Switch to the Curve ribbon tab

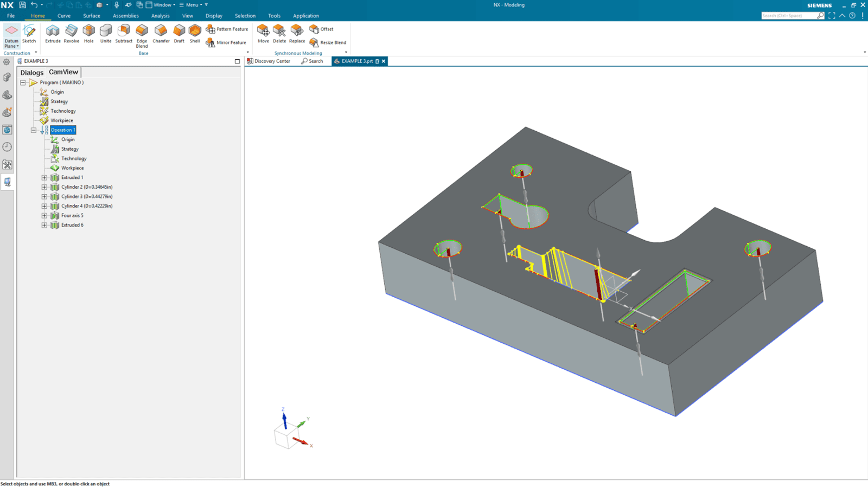(x=64, y=16)
